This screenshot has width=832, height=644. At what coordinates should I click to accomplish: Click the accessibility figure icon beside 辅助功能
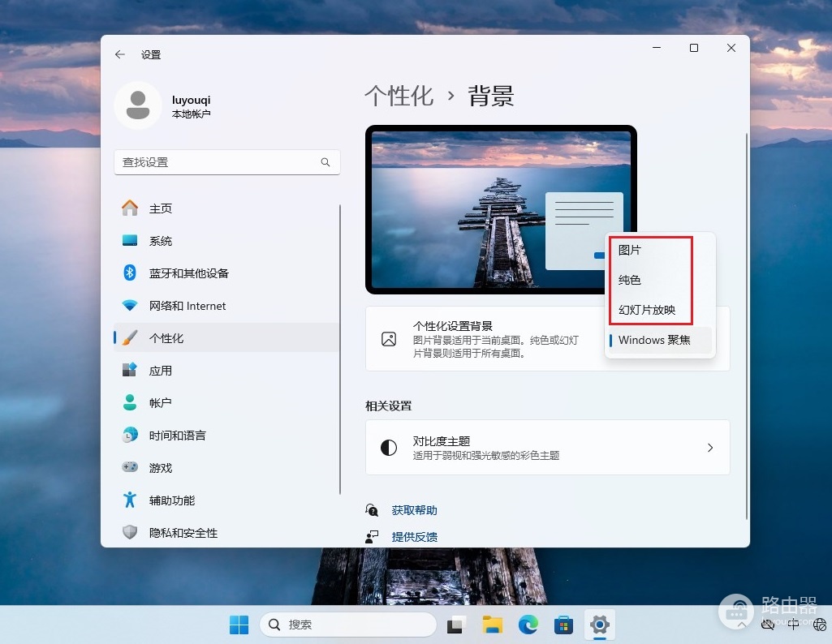coord(130,500)
